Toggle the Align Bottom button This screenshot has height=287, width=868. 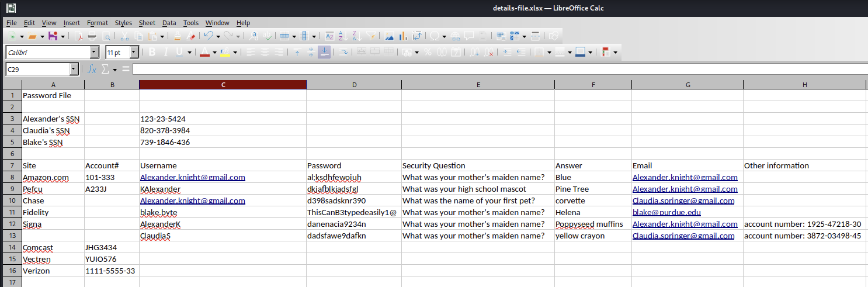coord(325,53)
